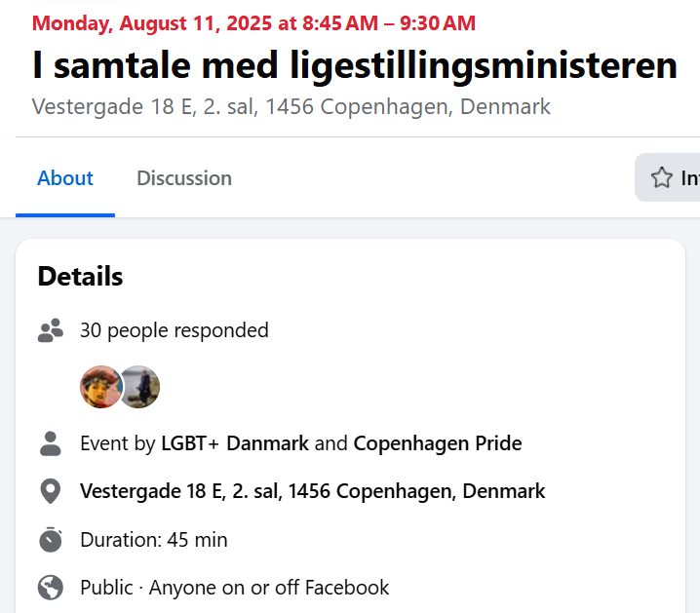Click "Public · Anyone on or off Facebook"

[234, 588]
